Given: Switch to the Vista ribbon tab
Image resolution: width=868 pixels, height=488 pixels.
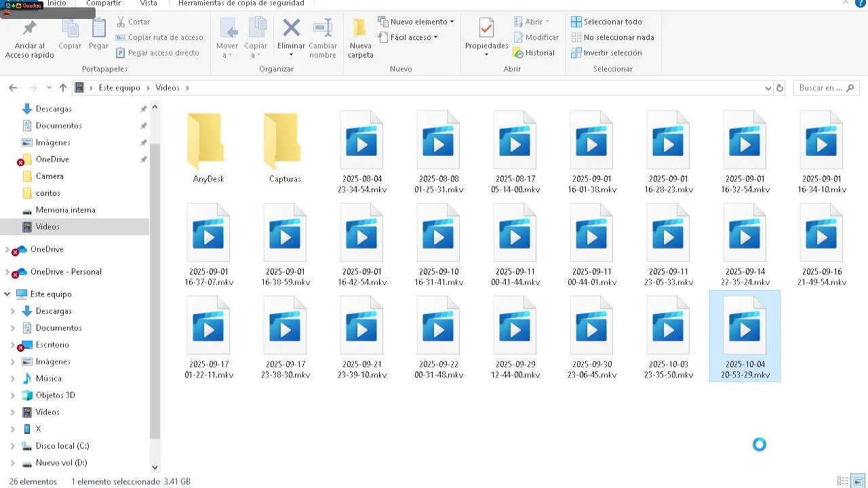Looking at the screenshot, I should tap(149, 3).
